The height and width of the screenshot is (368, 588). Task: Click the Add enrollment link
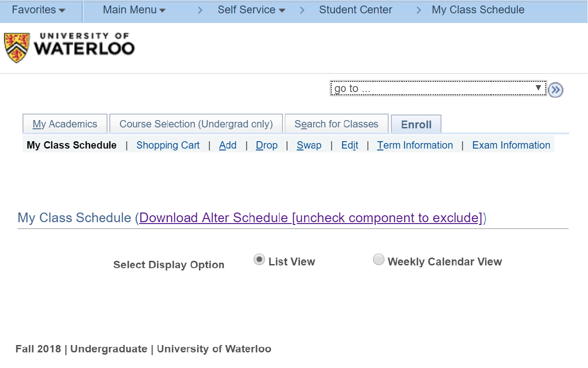[227, 145]
